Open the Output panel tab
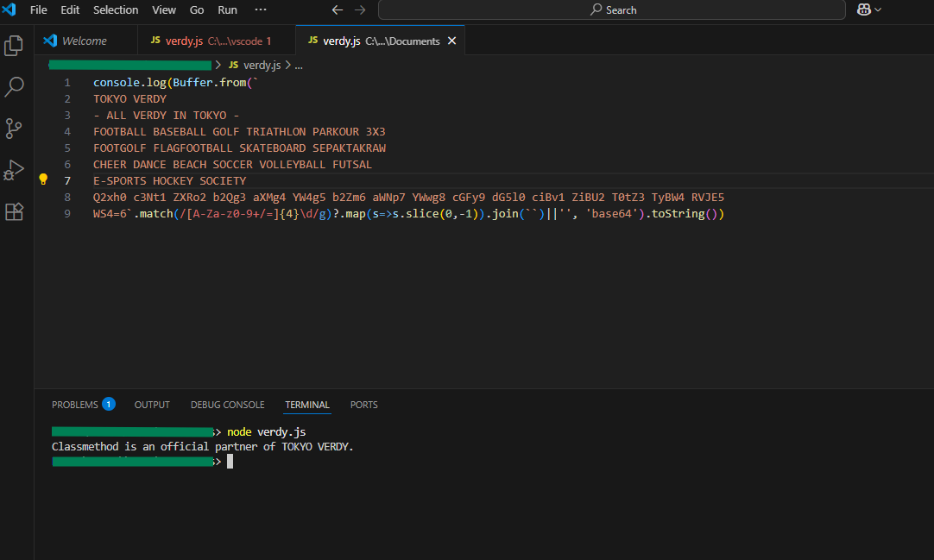 click(x=152, y=405)
